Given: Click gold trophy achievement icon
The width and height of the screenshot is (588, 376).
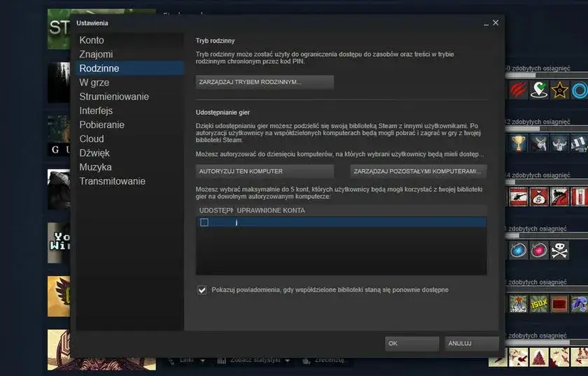Looking at the screenshot, I should coord(518,144).
